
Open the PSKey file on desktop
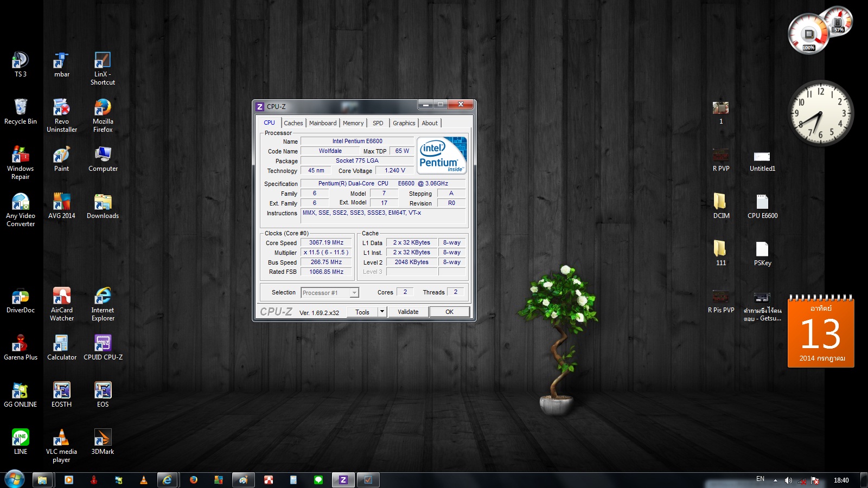762,253
